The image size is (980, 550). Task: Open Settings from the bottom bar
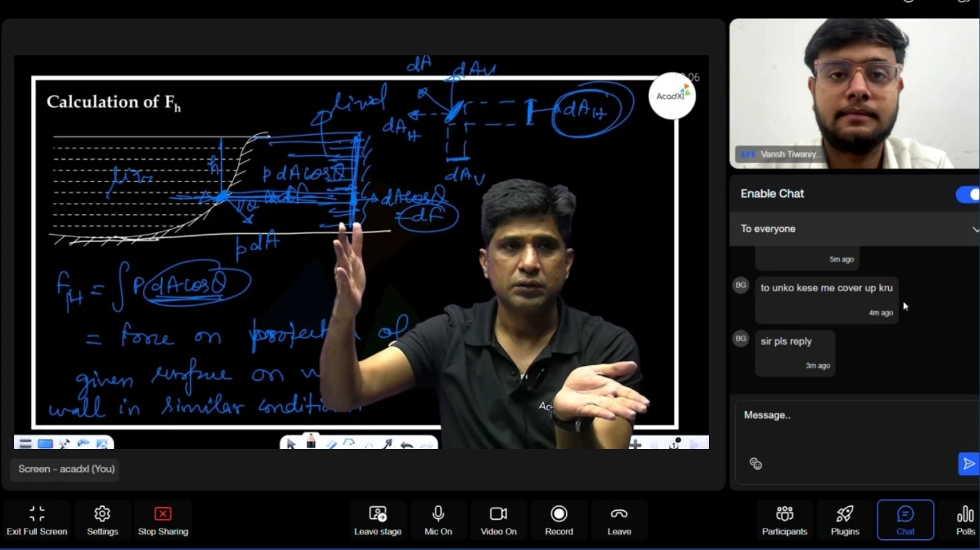point(102,519)
